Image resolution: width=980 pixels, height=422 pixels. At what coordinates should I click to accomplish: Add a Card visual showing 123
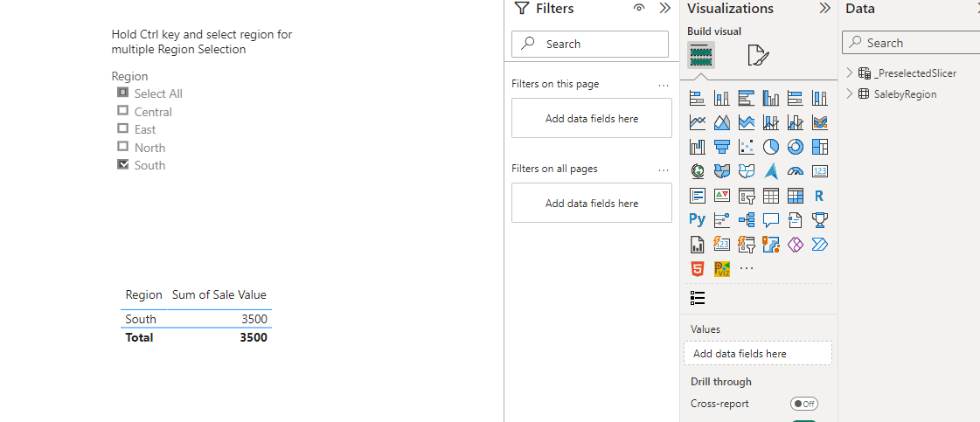819,171
